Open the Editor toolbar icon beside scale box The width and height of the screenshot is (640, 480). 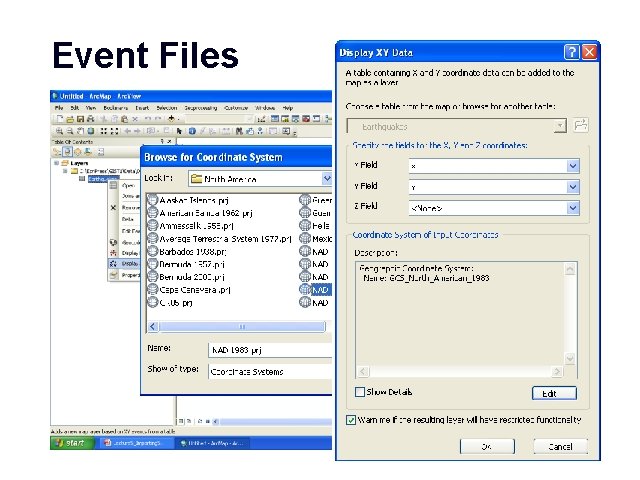coord(261,119)
